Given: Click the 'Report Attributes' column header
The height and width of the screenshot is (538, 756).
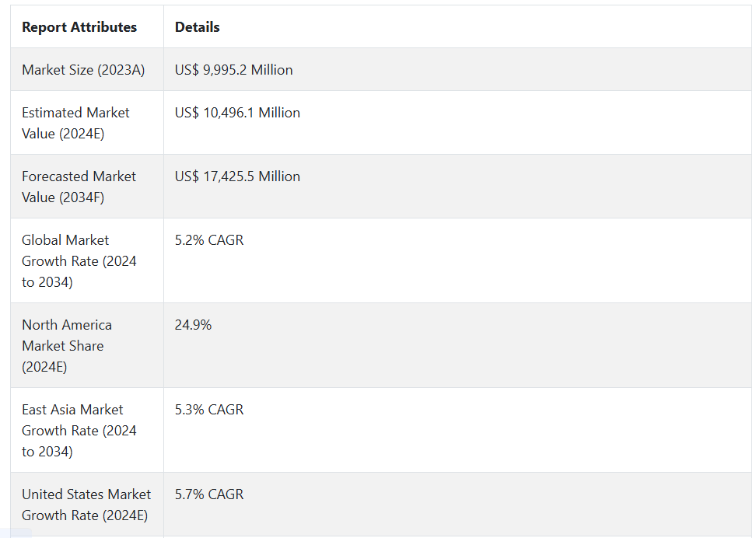Looking at the screenshot, I should (79, 27).
